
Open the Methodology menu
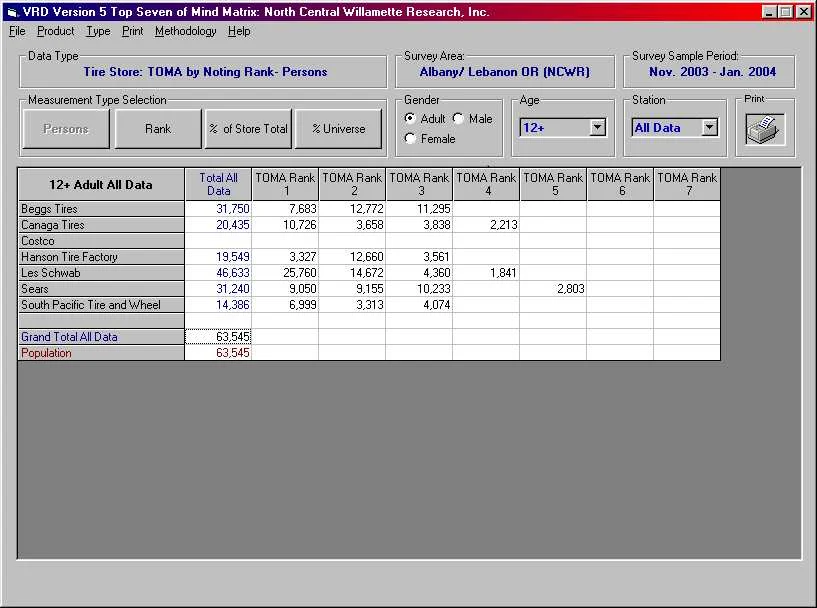tap(185, 31)
